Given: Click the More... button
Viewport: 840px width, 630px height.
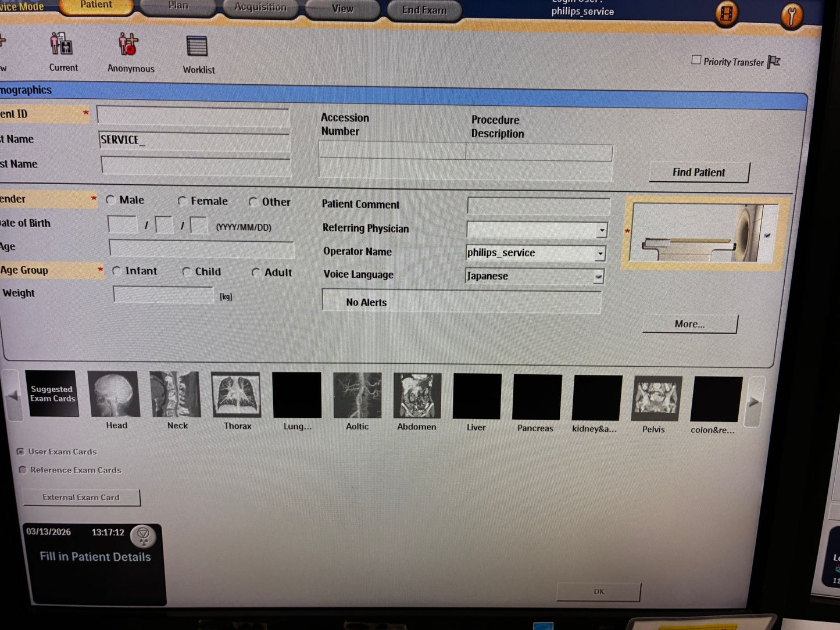Looking at the screenshot, I should (x=689, y=324).
